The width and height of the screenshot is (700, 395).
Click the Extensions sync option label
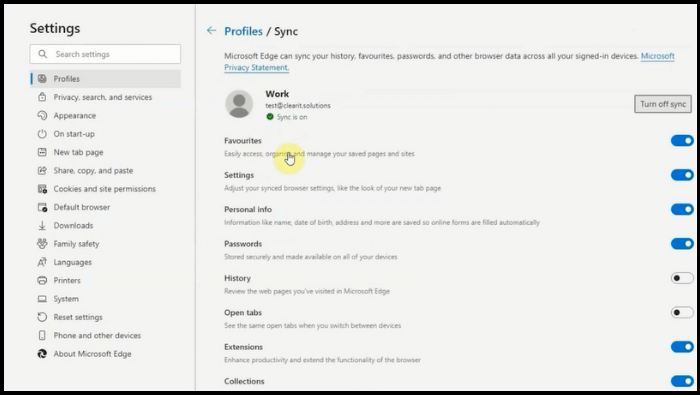243,347
